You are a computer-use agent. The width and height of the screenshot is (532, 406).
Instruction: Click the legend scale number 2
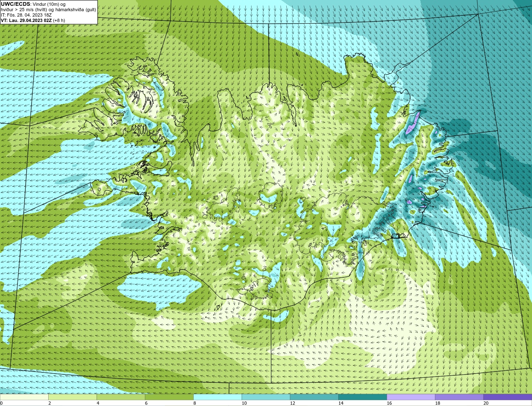coord(49,403)
